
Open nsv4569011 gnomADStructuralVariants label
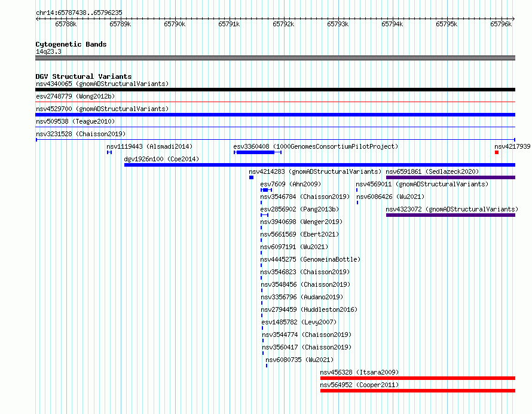click(422, 184)
